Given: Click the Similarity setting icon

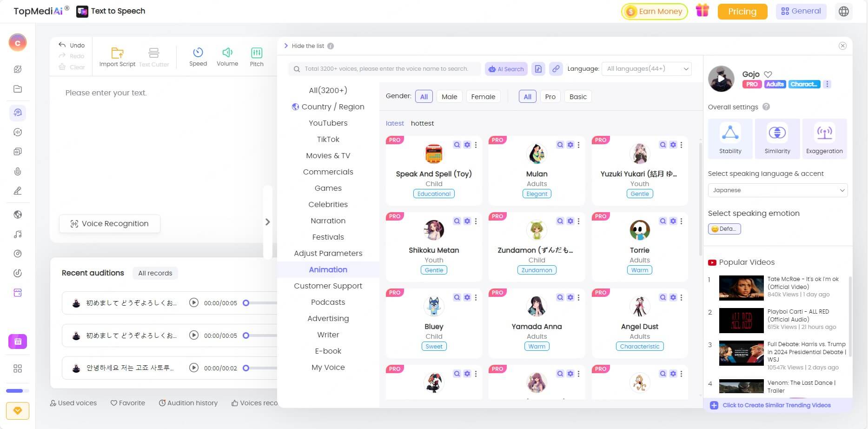Looking at the screenshot, I should (777, 133).
